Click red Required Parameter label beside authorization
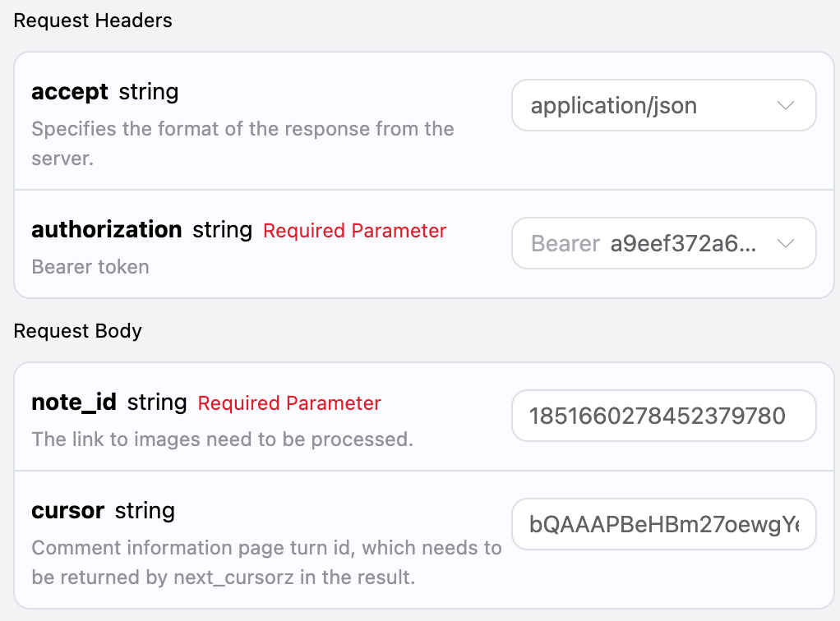 tap(354, 231)
